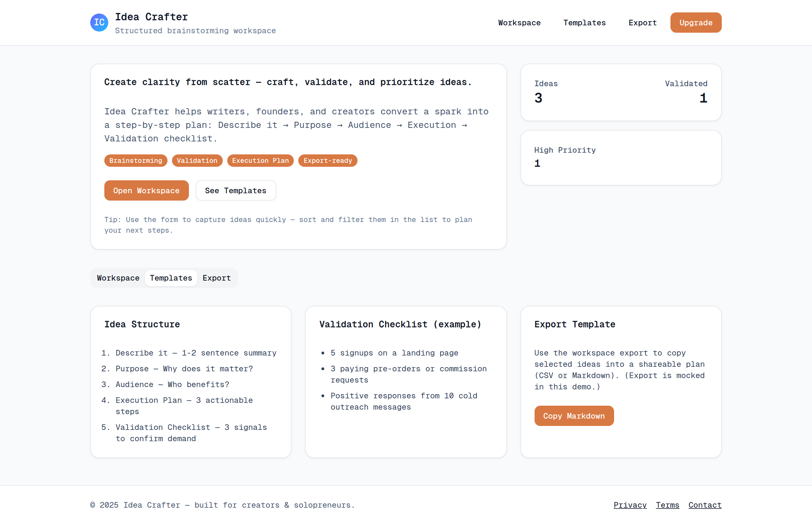Switch to the Workspace tab
The height and width of the screenshot is (524, 812).
click(x=118, y=278)
